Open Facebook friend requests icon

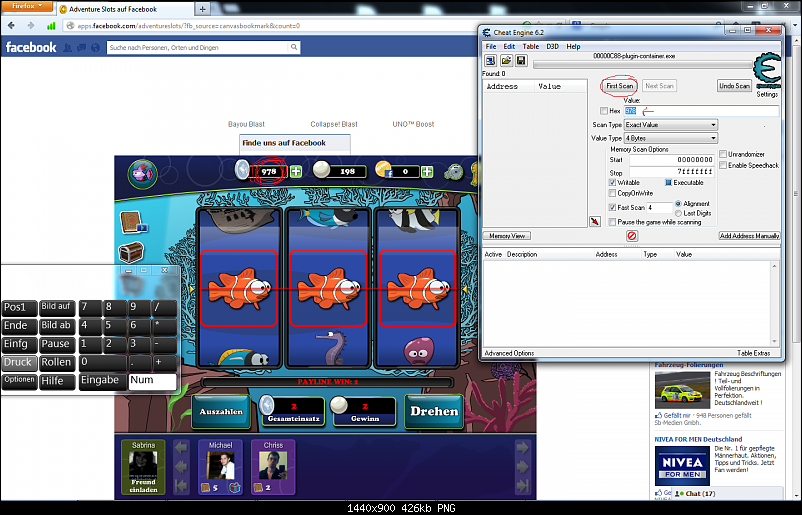(x=68, y=48)
